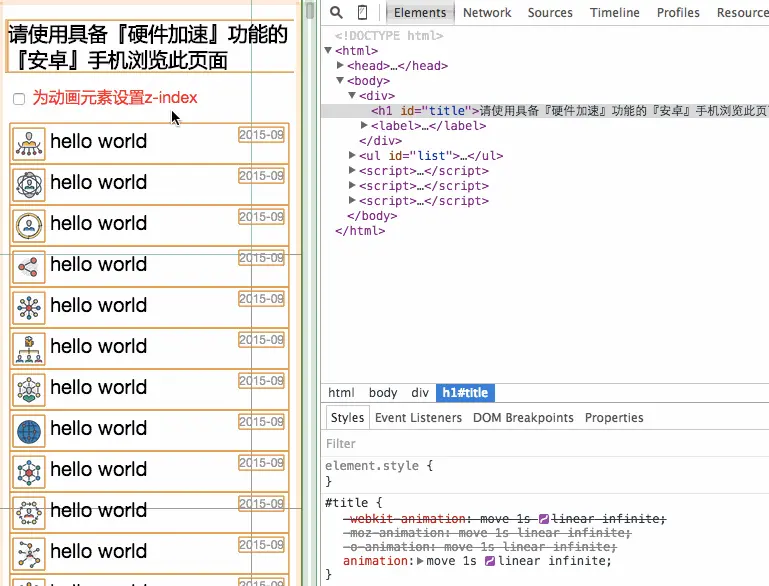Viewport: 769px width, 586px height.
Task: Expand the ul id="list" node
Action: click(x=352, y=155)
